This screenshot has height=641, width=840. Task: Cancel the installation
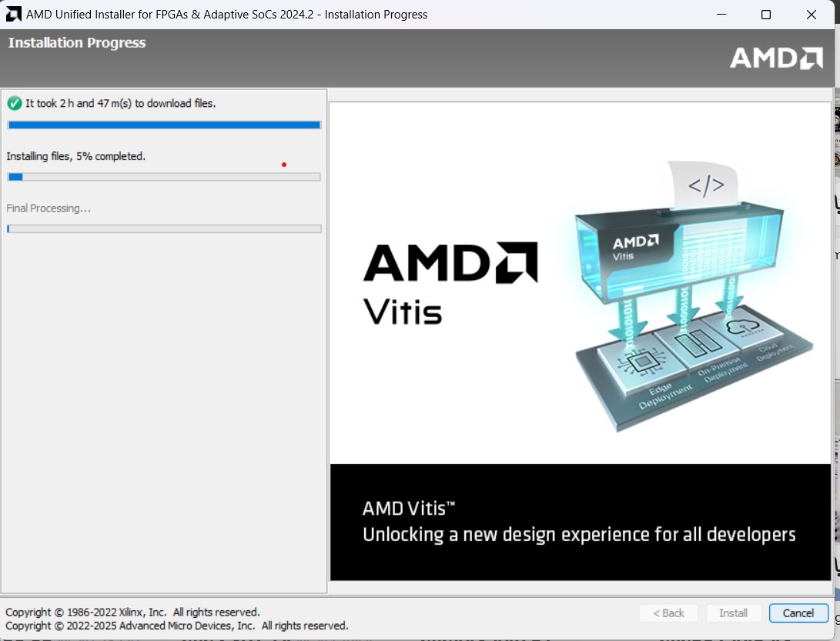click(x=798, y=613)
